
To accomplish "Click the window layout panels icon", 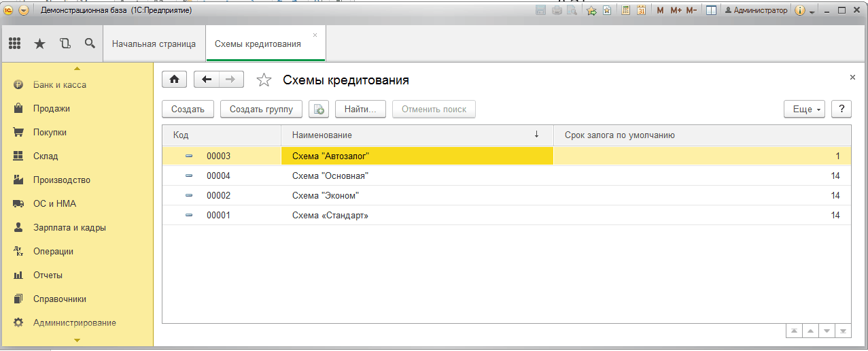I will pyautogui.click(x=712, y=11).
